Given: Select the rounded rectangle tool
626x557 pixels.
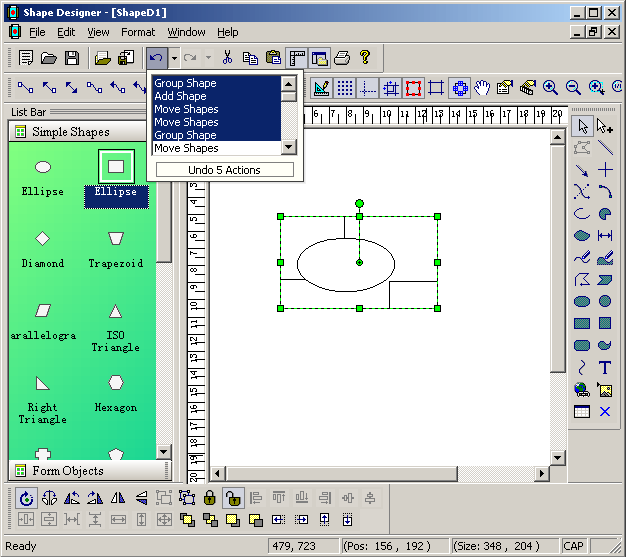Looking at the screenshot, I should [582, 345].
